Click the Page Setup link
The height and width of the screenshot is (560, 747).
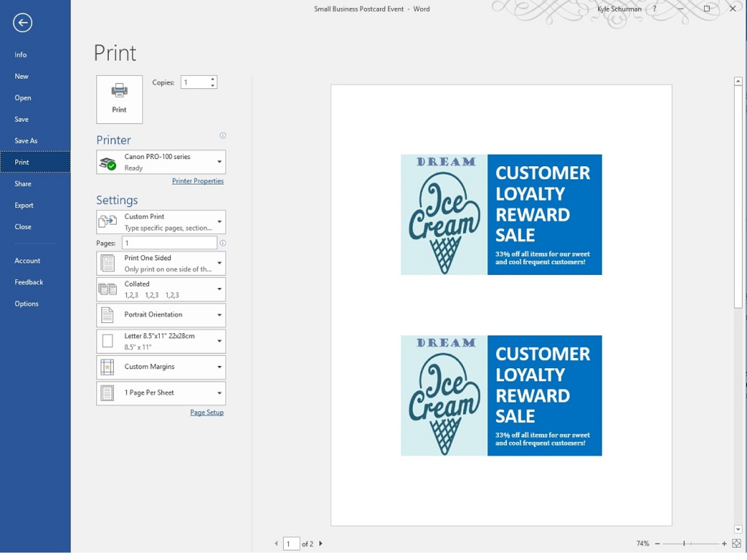206,413
